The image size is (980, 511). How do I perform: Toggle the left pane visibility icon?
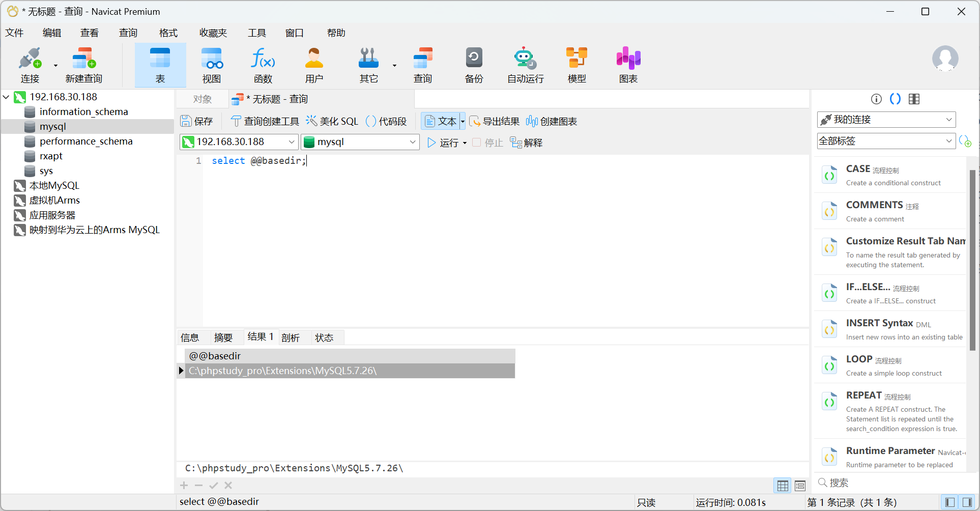tap(949, 502)
